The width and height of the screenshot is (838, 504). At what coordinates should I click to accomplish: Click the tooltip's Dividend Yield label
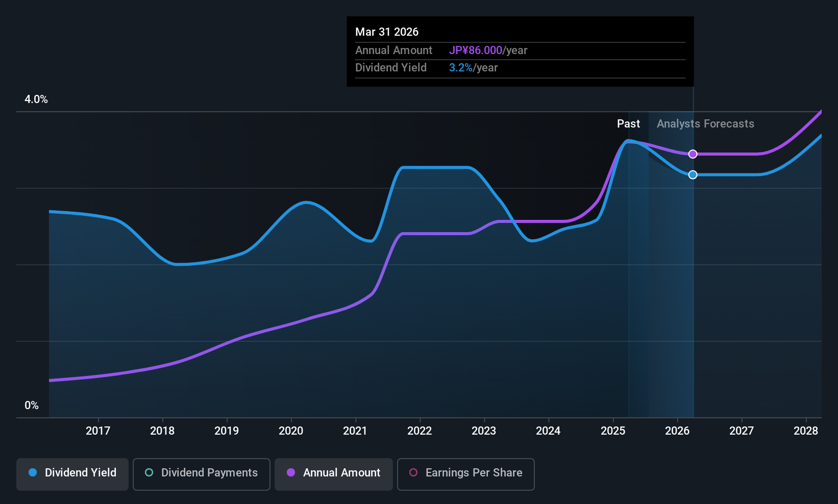[391, 68]
